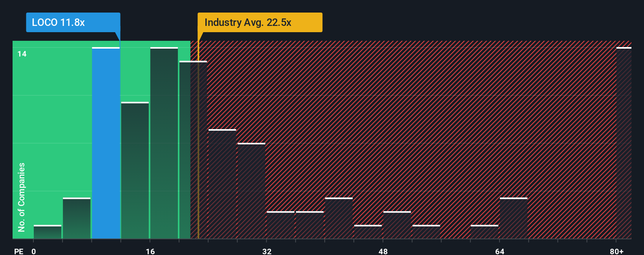Select the blue highlighted LOCO histogram bar
Screen dimensions: 644x255
pos(106,143)
